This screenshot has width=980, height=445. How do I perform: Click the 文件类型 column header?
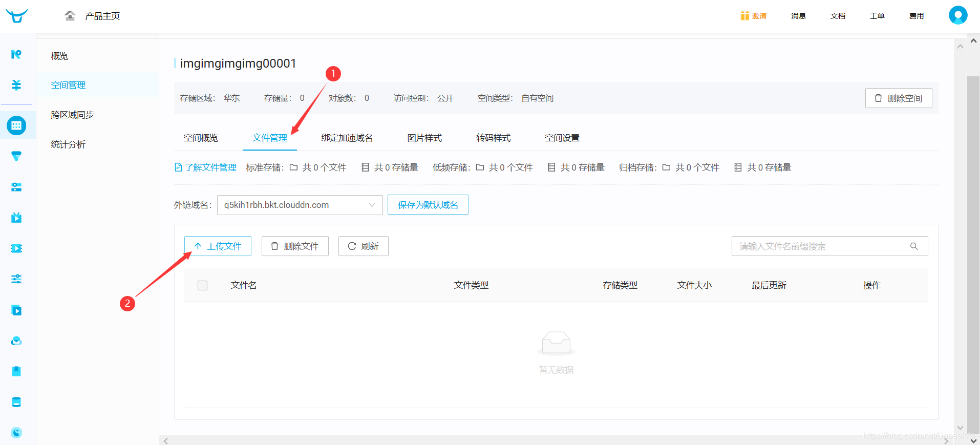[471, 285]
